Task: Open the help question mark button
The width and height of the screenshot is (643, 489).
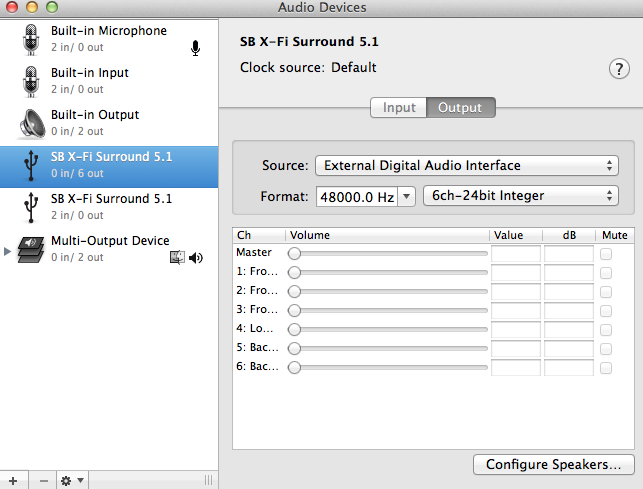Action: 619,69
